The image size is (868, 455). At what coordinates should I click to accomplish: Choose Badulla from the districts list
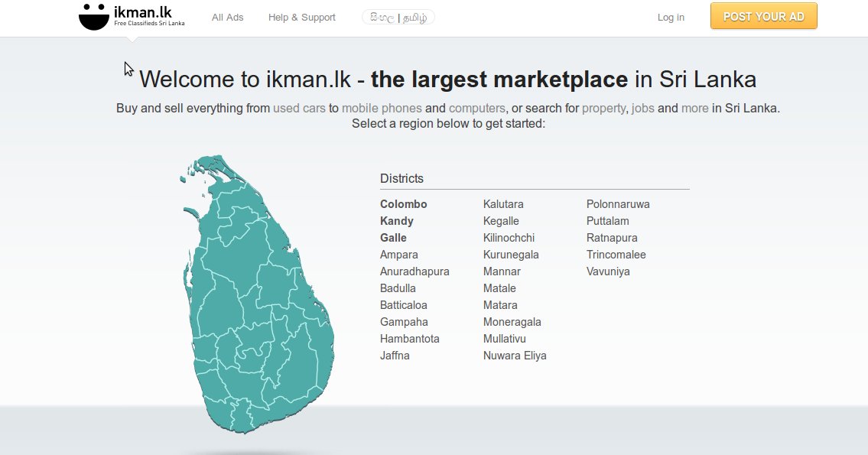(x=398, y=288)
